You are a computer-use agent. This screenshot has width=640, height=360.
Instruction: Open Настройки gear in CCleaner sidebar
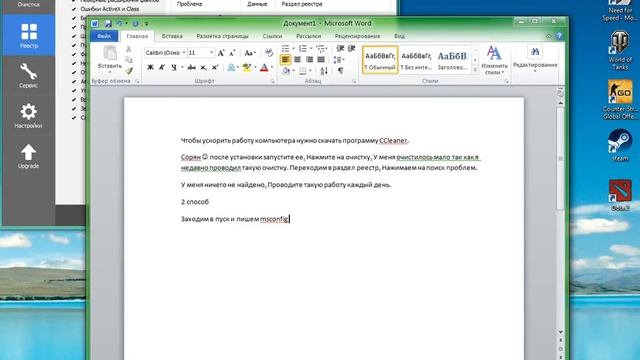click(x=29, y=116)
